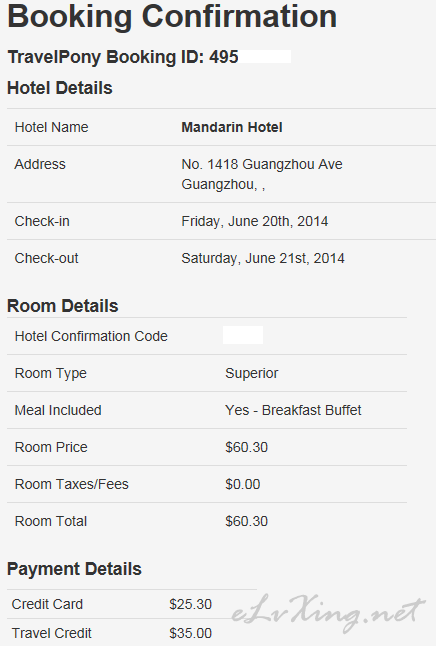The image size is (436, 646).
Task: Click the Credit Card amount $25.30
Action: coord(190,604)
